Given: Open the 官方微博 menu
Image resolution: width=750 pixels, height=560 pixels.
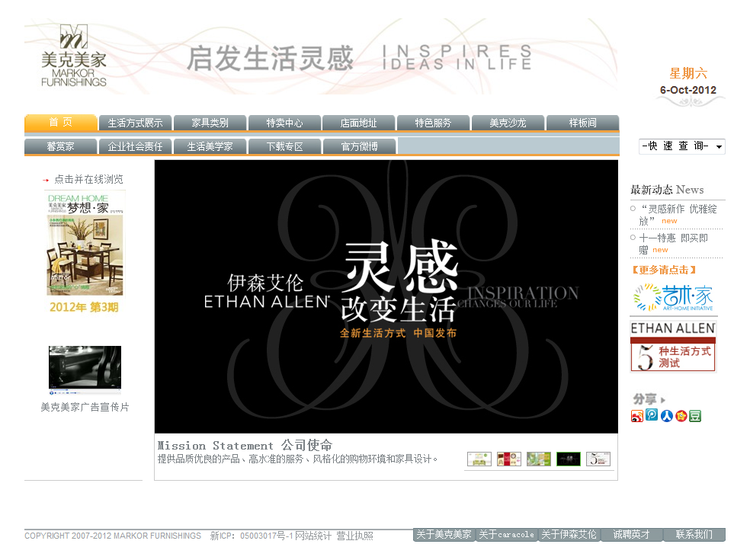Looking at the screenshot, I should (x=359, y=146).
